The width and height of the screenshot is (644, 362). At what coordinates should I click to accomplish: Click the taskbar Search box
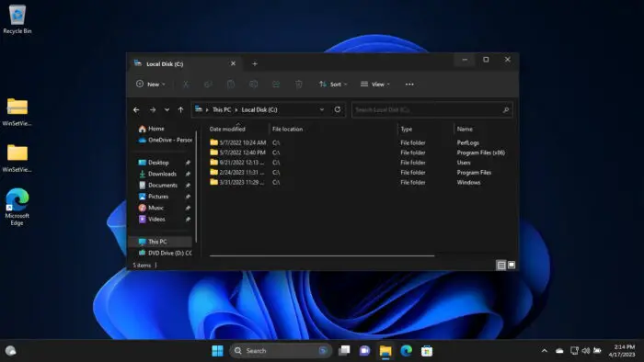pos(281,351)
